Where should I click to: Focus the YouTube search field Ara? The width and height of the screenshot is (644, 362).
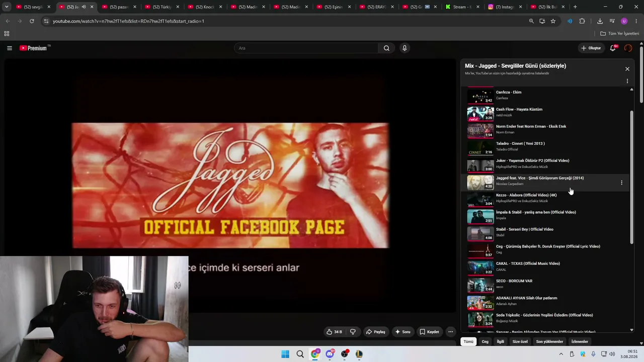pos(306,48)
